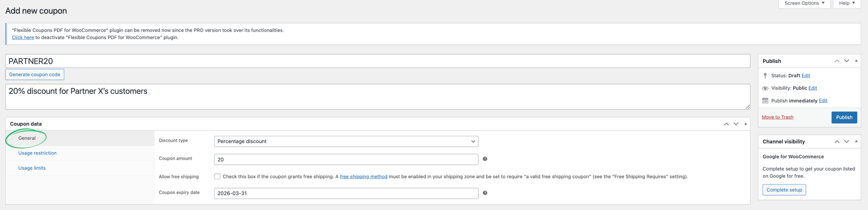The width and height of the screenshot is (868, 210).
Task: Click the Status pin icon in Publish
Action: (x=765, y=76)
